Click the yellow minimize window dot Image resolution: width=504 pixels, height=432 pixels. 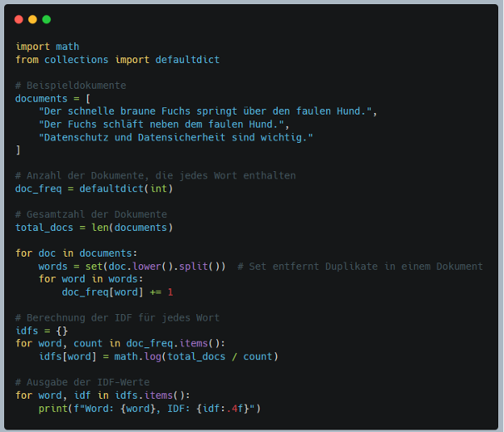coord(32,20)
